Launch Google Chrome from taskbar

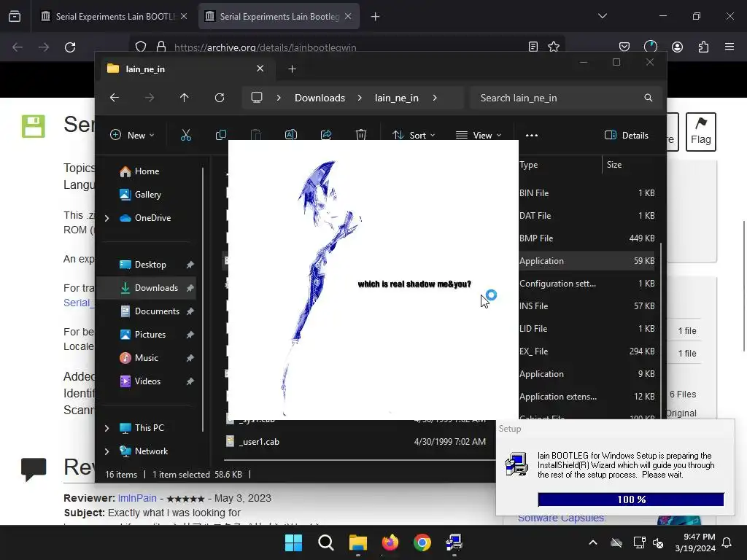coord(422,542)
